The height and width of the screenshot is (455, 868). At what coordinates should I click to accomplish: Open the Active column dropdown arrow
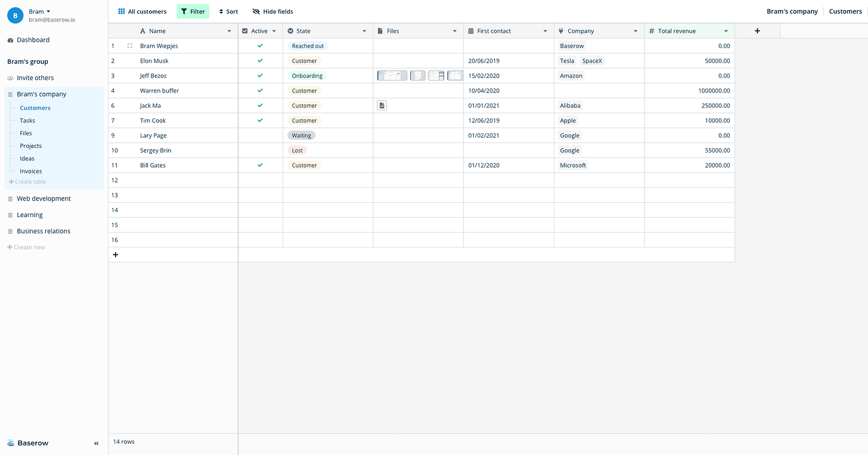tap(274, 31)
